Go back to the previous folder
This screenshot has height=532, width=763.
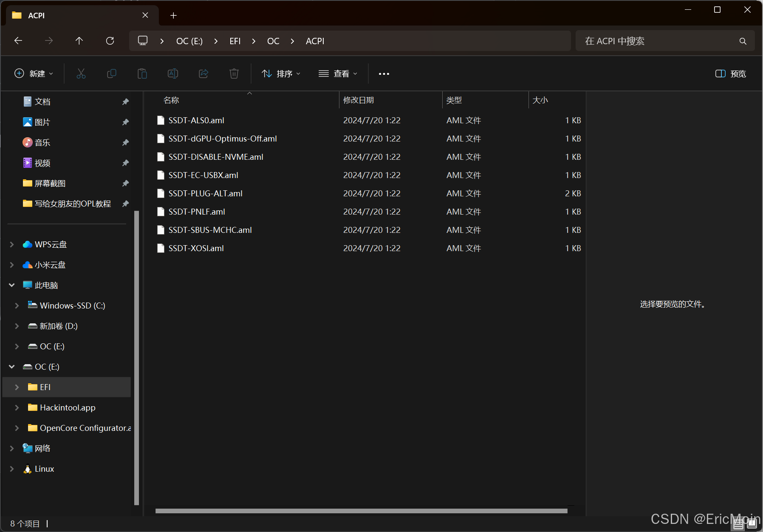(x=18, y=41)
